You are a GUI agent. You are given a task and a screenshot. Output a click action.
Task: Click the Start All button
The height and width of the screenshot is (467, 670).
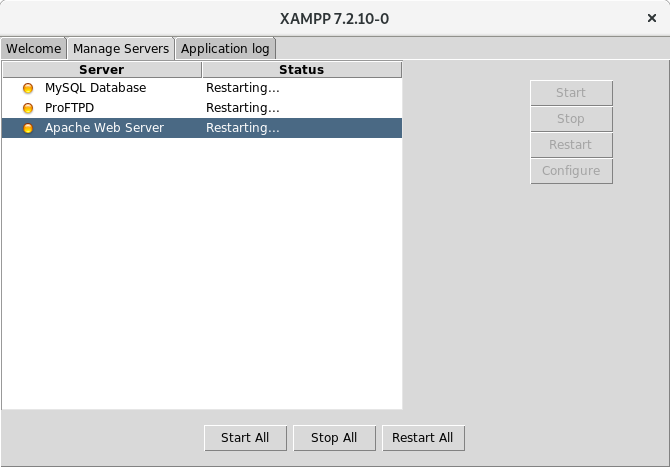click(245, 438)
